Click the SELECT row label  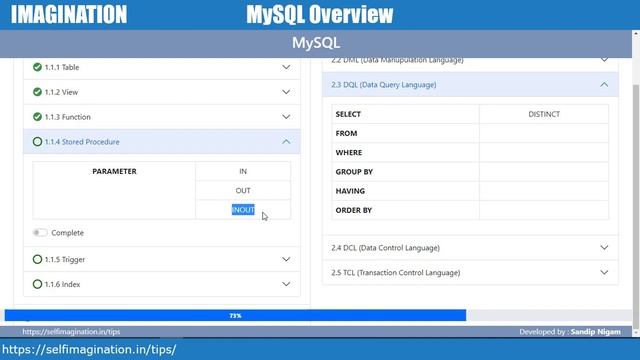click(348, 114)
